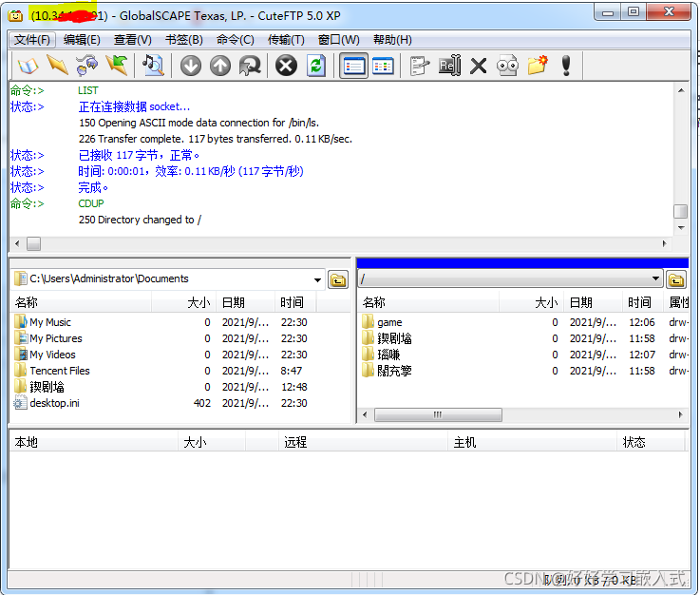Open the 帮助(H) menu
Viewport: 700px width, 595px height.
click(x=392, y=40)
